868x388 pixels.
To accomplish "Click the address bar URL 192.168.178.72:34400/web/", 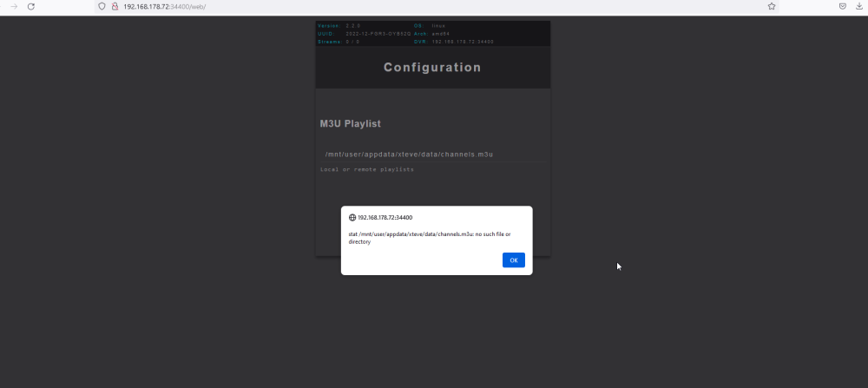I will pyautogui.click(x=165, y=7).
